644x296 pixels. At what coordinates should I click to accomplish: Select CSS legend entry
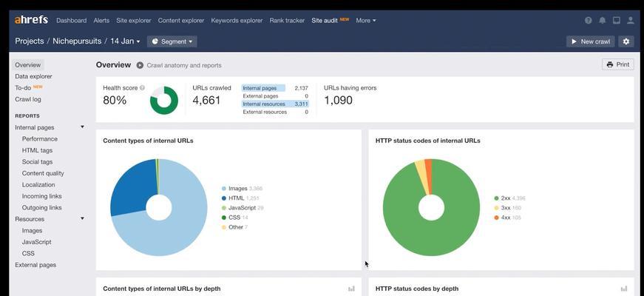(235, 218)
